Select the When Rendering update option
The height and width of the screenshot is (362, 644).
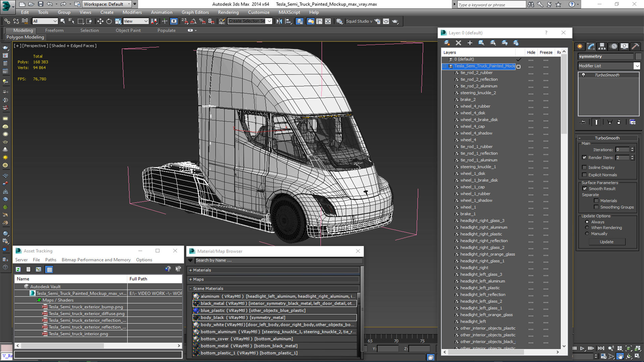tap(587, 228)
